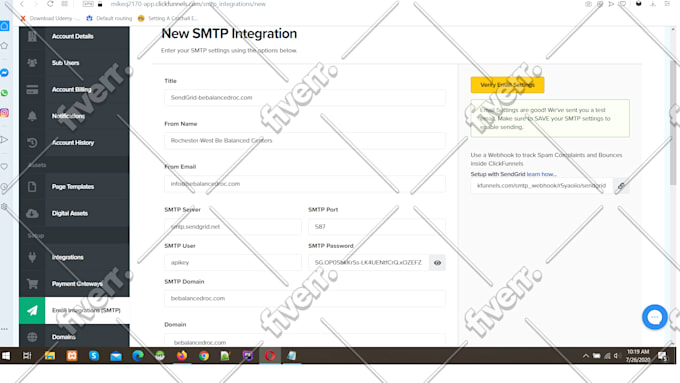Follow the 'learn how' SendGrid link
This screenshot has width=680, height=383.
coord(541,174)
